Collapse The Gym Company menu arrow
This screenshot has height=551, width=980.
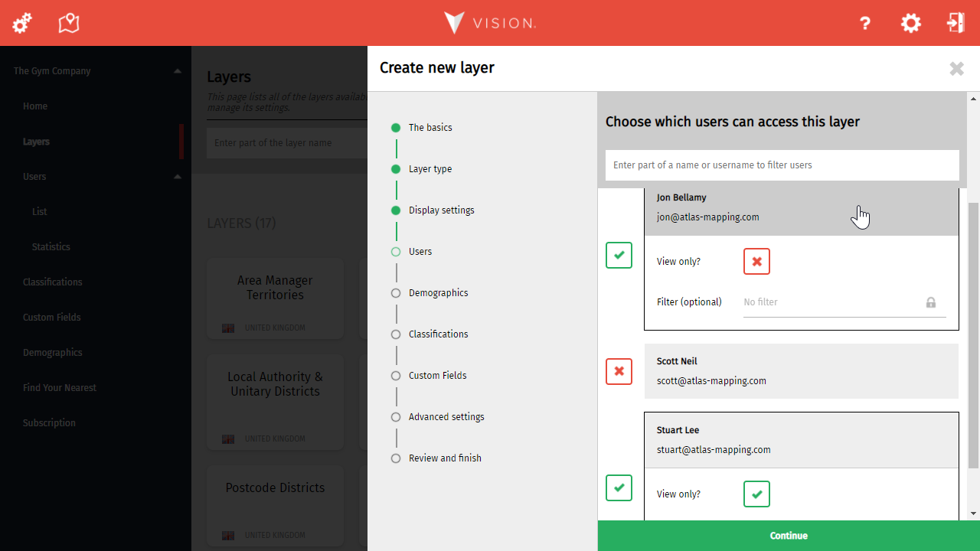178,71
